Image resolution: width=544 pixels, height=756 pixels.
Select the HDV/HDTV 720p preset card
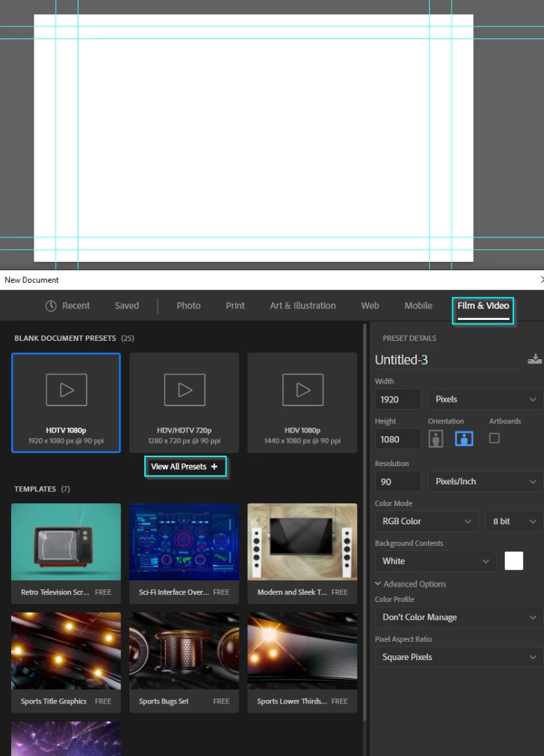184,402
